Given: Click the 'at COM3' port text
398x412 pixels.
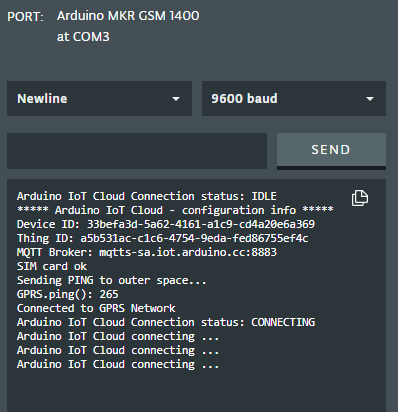Looking at the screenshot, I should point(83,37).
